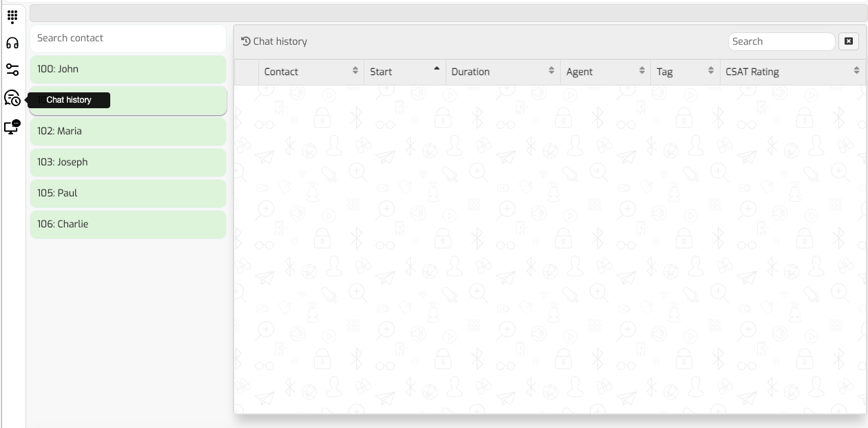Click the Chat history search field

point(781,41)
